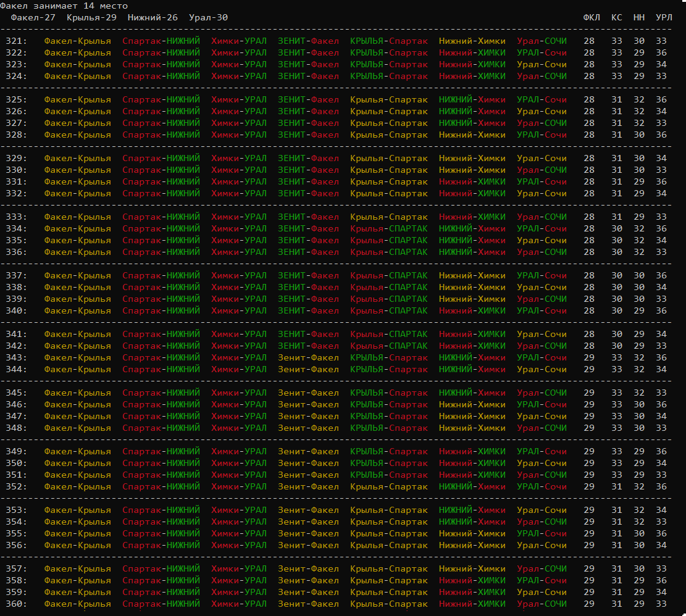Click row number "341:"
This screenshot has height=616, width=686.
click(x=16, y=335)
